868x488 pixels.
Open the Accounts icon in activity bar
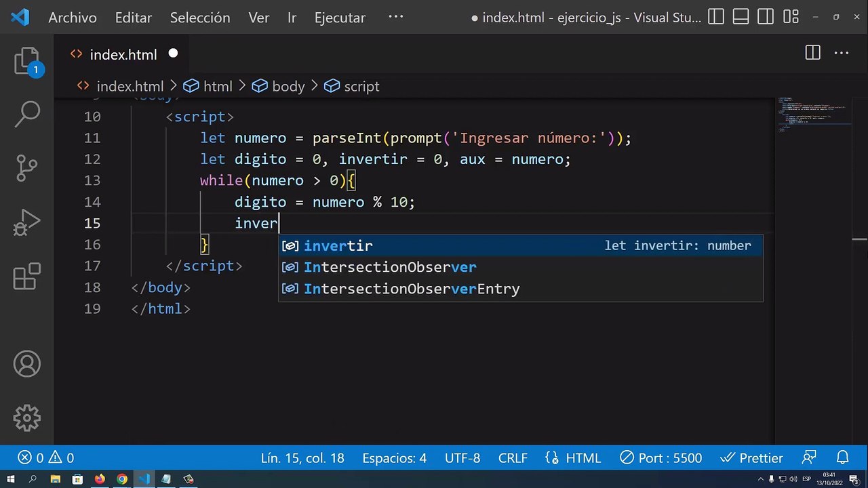[27, 365]
